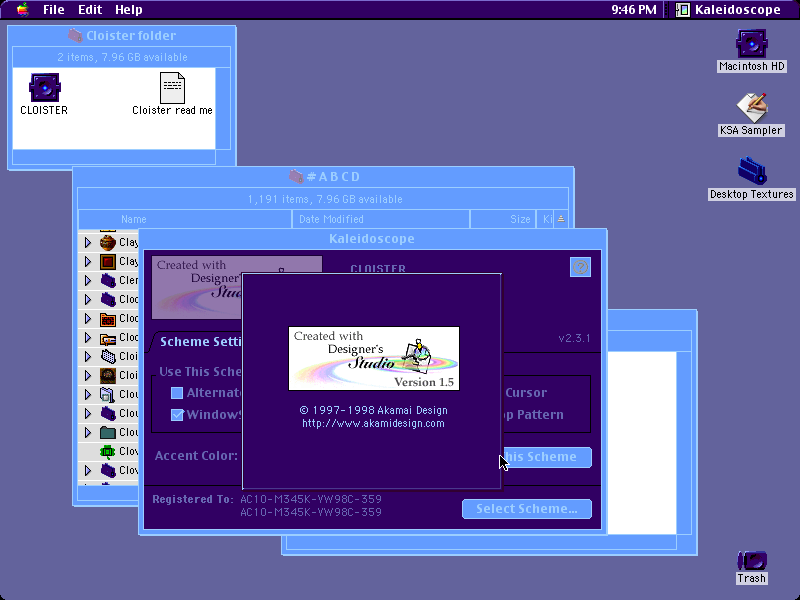
Task: Click the 2 items, 7.96 GB available text
Action: click(122, 57)
